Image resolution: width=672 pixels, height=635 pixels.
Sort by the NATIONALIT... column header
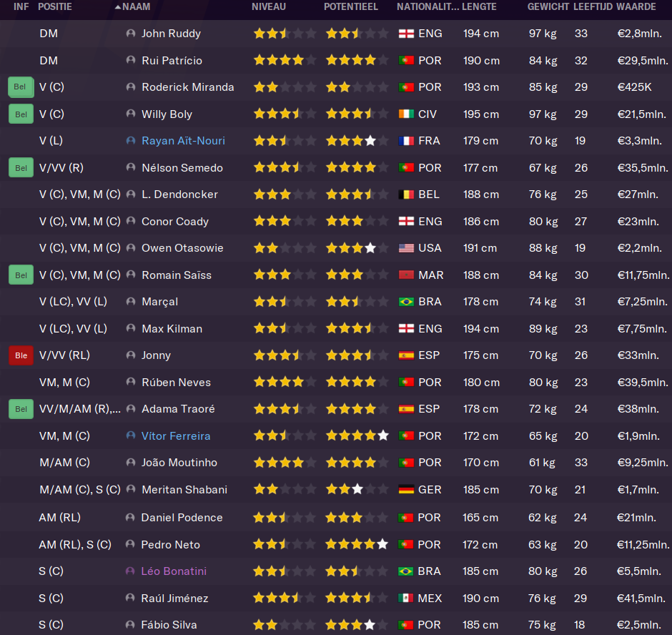[x=428, y=7]
